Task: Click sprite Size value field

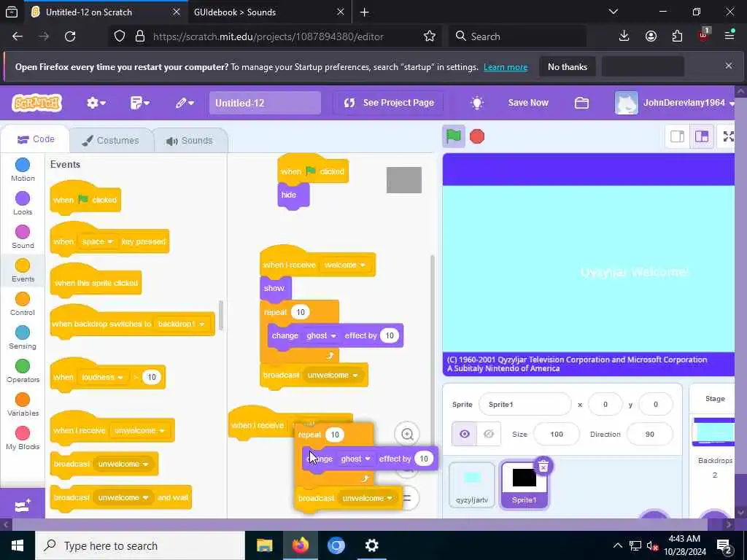Action: pos(556,434)
